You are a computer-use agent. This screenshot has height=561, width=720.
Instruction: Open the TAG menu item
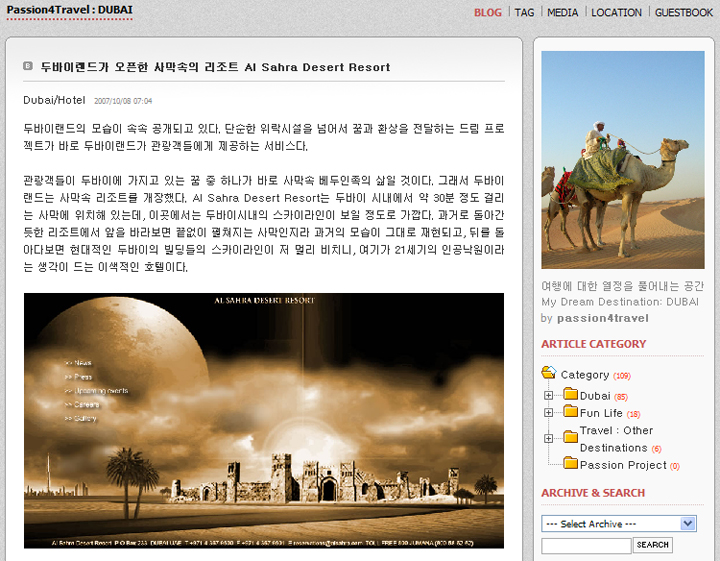point(524,12)
